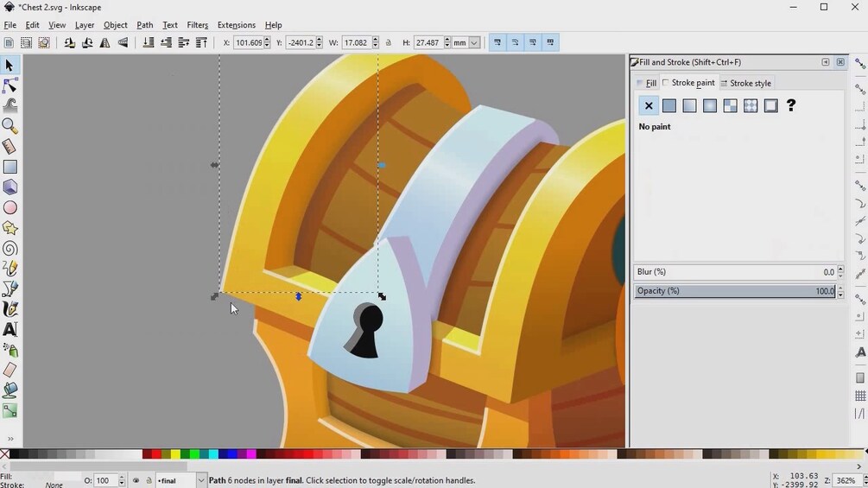The image size is (868, 488).
Task: Increase Blur percentage spinner
Action: click(x=840, y=269)
